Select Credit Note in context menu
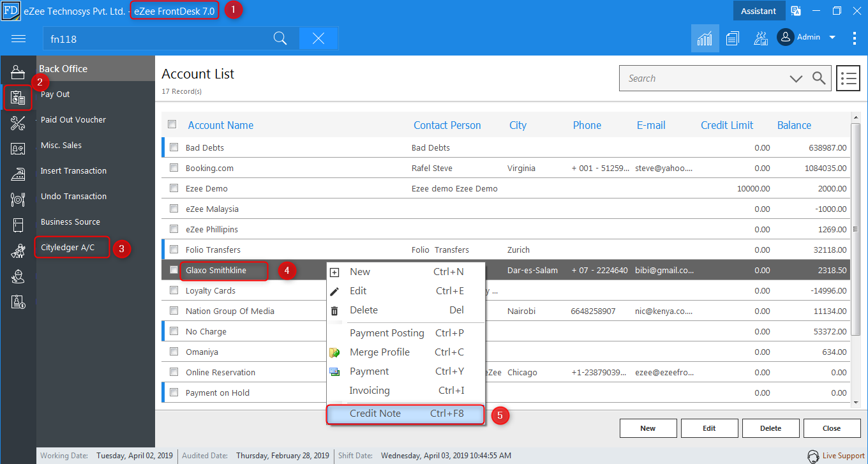868x464 pixels. [406, 414]
